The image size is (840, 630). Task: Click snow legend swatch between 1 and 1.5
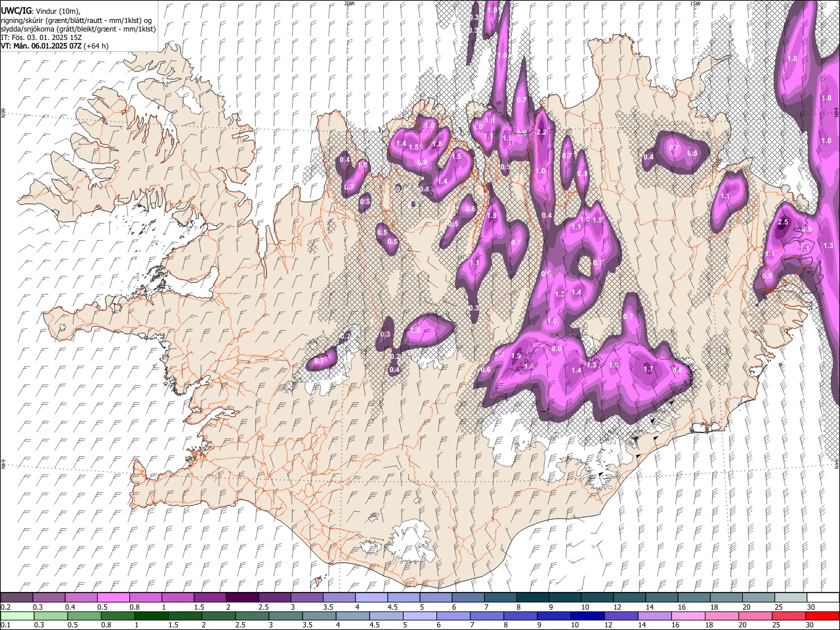pyautogui.click(x=178, y=598)
